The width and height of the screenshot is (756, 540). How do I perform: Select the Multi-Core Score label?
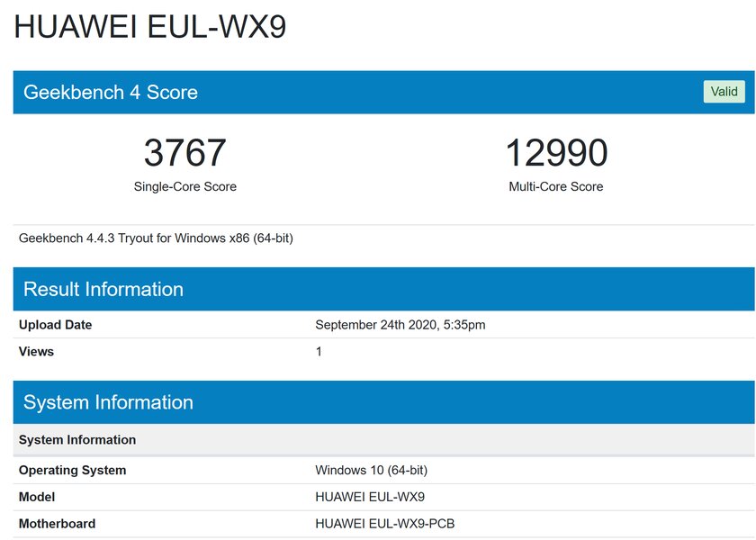[556, 186]
